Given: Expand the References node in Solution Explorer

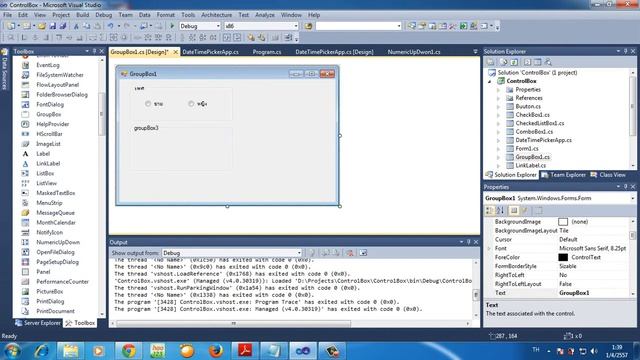Looking at the screenshot, I should coord(498,98).
